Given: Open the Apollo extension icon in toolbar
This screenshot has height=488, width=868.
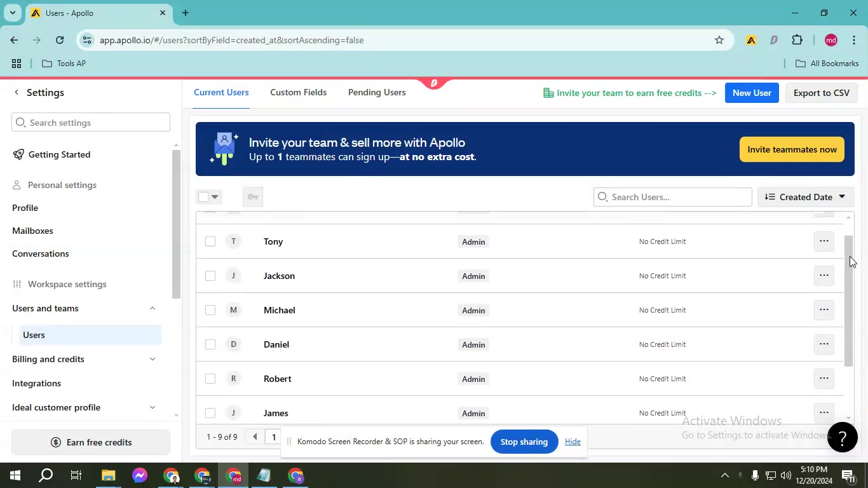Looking at the screenshot, I should [751, 40].
